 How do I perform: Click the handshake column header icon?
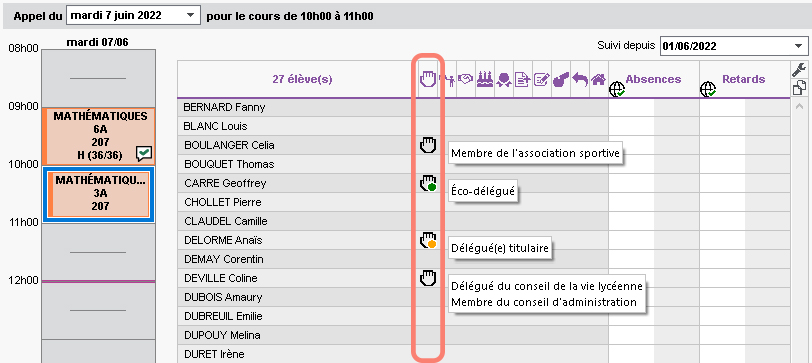pos(466,79)
